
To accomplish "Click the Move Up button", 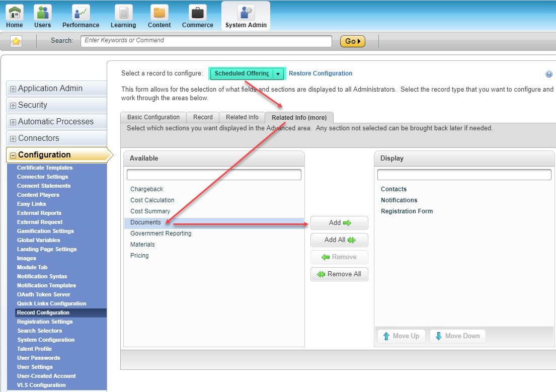I will tap(402, 336).
